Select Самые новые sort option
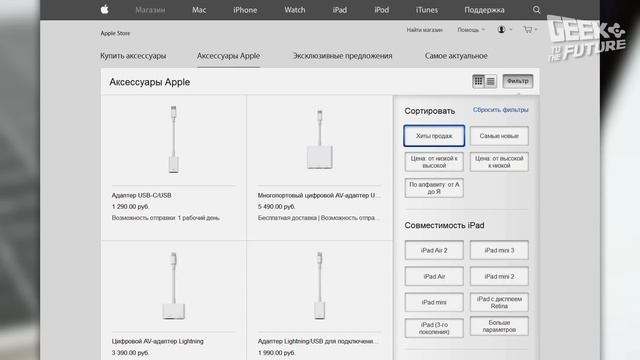This screenshot has width=640, height=360. (499, 136)
